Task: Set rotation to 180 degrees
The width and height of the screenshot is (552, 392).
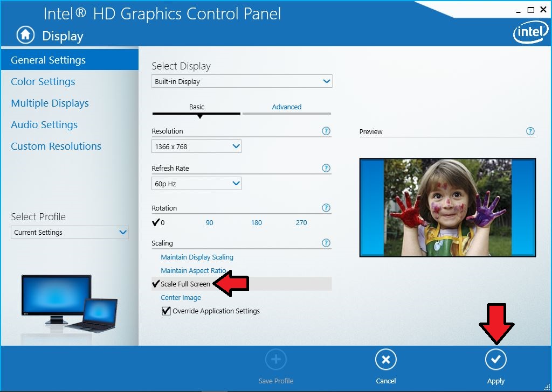Action: coord(256,222)
